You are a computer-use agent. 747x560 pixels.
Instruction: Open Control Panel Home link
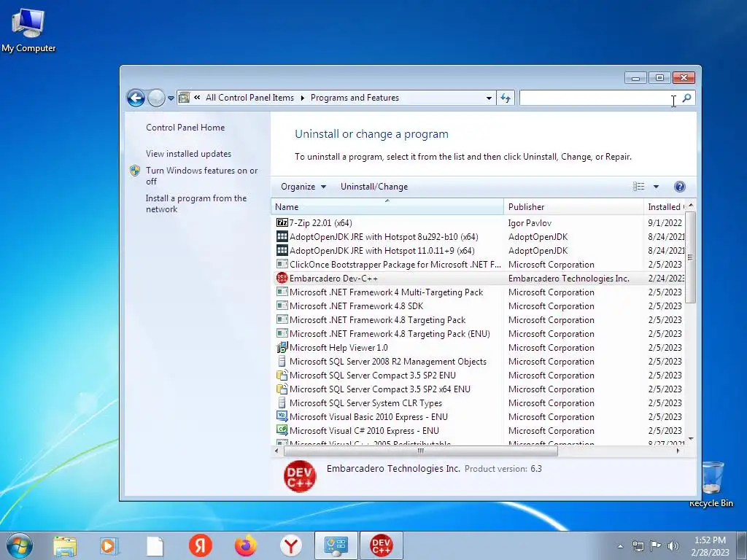(x=185, y=127)
